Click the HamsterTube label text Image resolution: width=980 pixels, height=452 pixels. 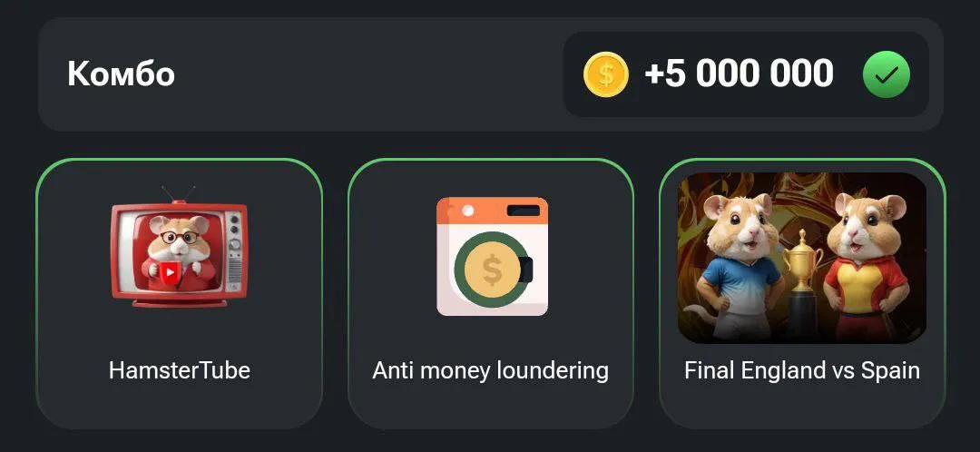click(180, 370)
